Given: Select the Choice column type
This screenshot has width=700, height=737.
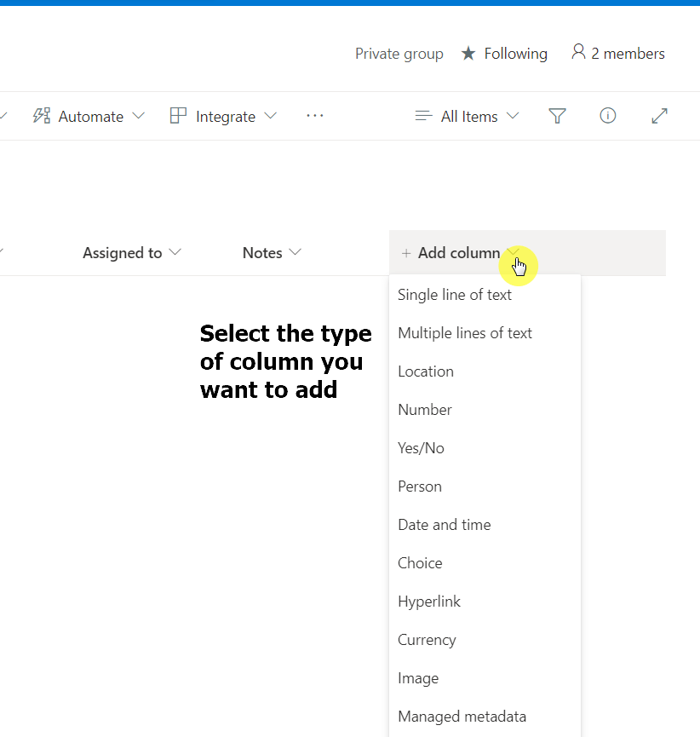Looking at the screenshot, I should [485, 563].
